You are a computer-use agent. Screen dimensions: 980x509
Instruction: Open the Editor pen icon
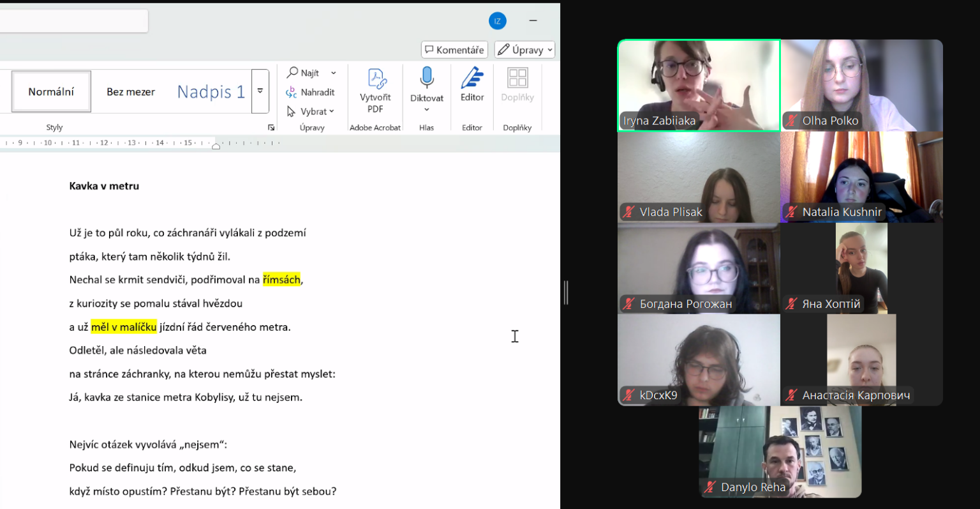click(472, 78)
